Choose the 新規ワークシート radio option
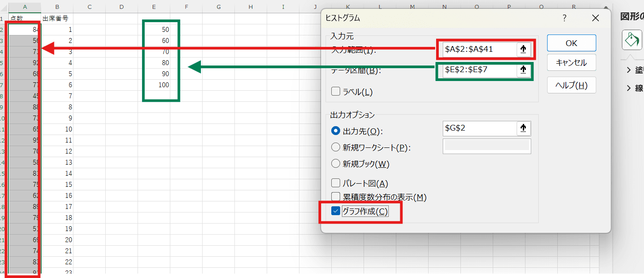 pos(336,147)
